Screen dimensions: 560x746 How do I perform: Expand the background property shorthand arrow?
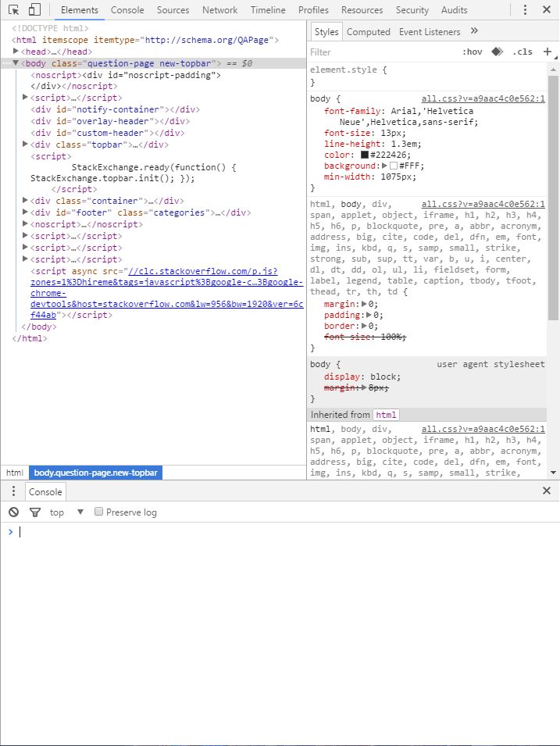(x=384, y=166)
